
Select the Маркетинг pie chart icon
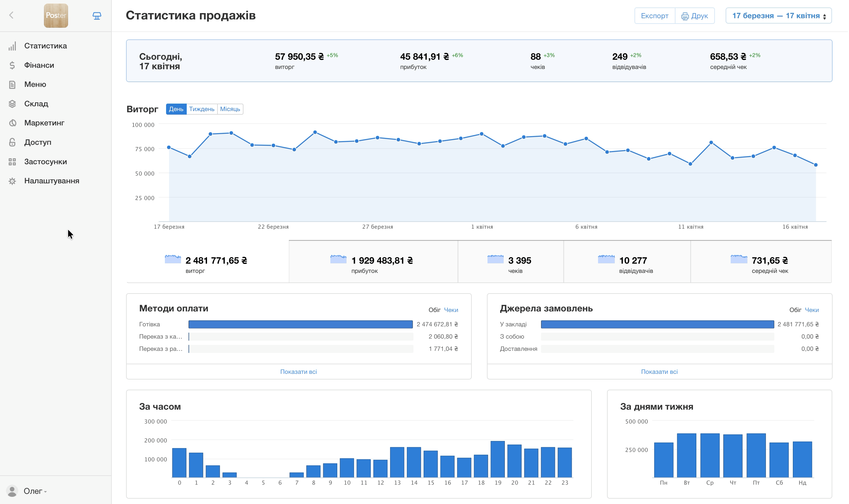(12, 123)
